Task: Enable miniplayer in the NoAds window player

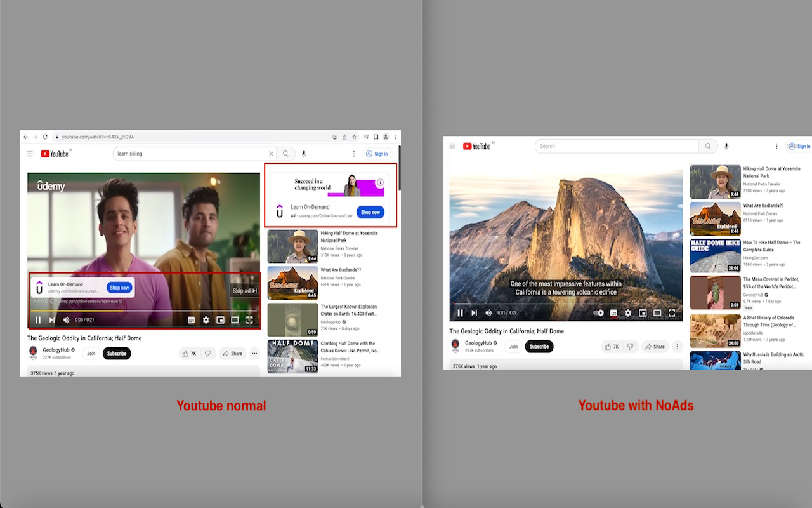Action: point(643,313)
